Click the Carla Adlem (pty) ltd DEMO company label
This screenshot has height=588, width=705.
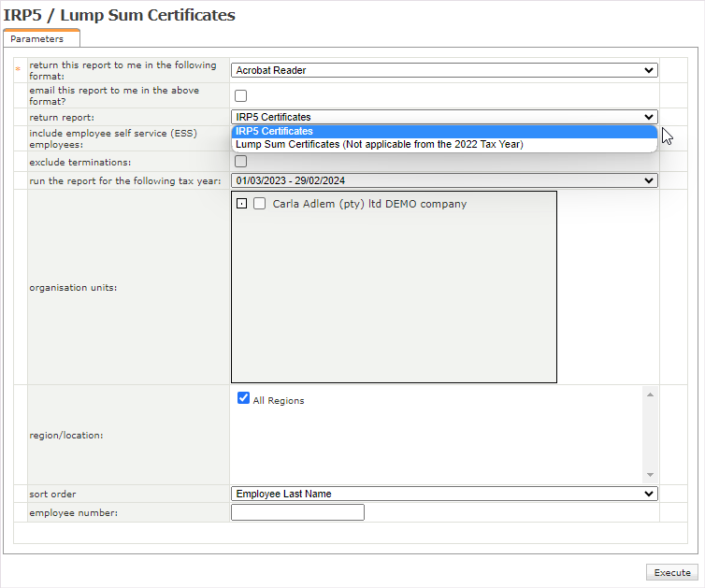(x=369, y=204)
